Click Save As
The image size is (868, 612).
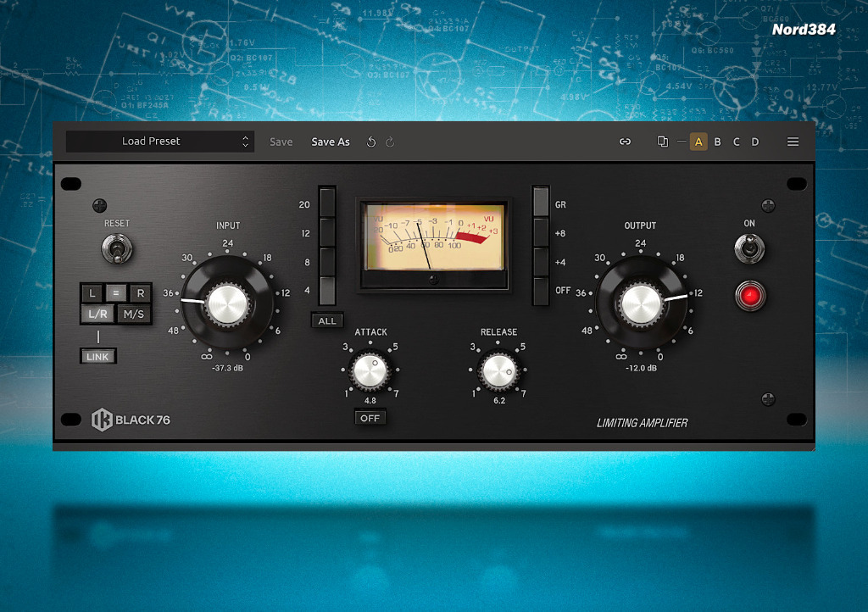(x=331, y=142)
